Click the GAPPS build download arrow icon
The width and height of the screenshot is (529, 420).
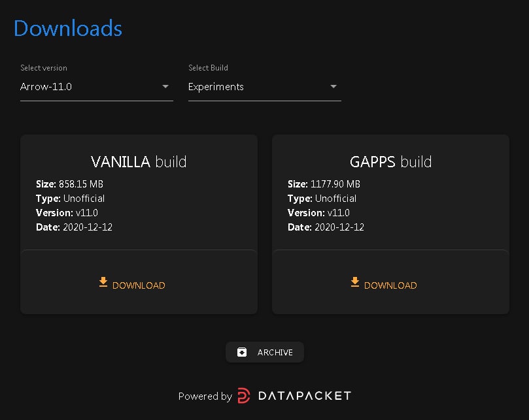[355, 282]
